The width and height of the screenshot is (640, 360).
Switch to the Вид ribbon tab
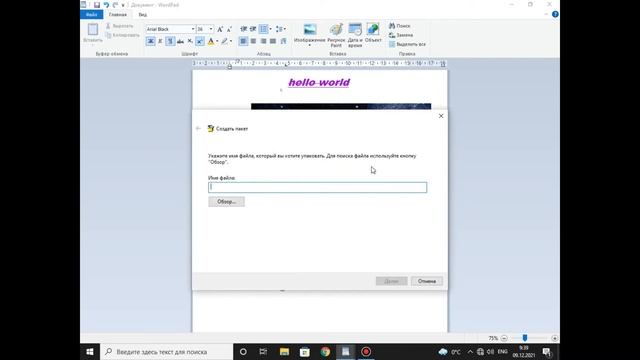(142, 15)
